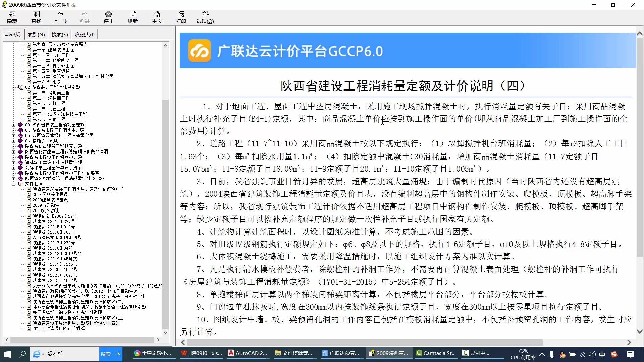The height and width of the screenshot is (362, 644).
Task: Click the tree panel scroll-down arrow
Action: pos(165,333)
